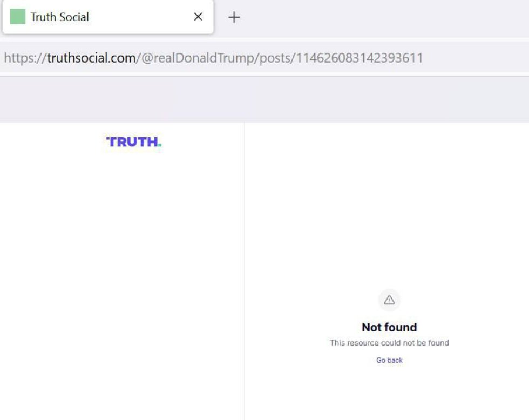Click the Truth Social tab favicon
The width and height of the screenshot is (529, 420).
tap(17, 17)
